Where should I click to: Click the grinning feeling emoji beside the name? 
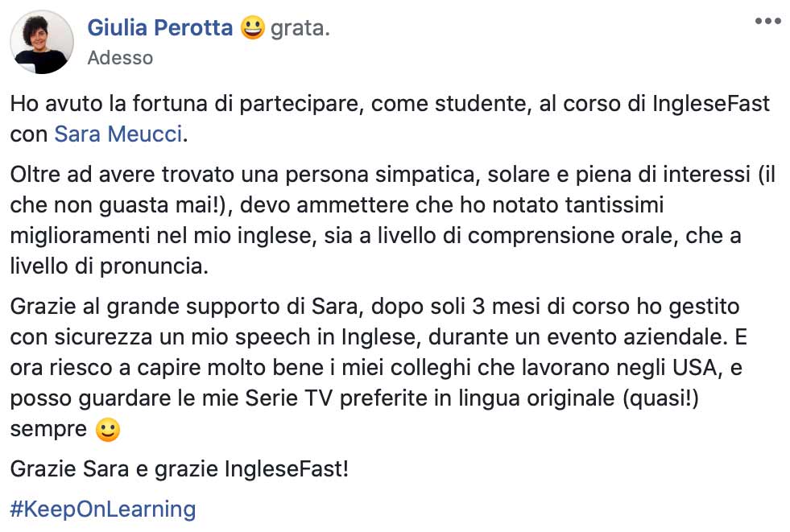pyautogui.click(x=253, y=29)
